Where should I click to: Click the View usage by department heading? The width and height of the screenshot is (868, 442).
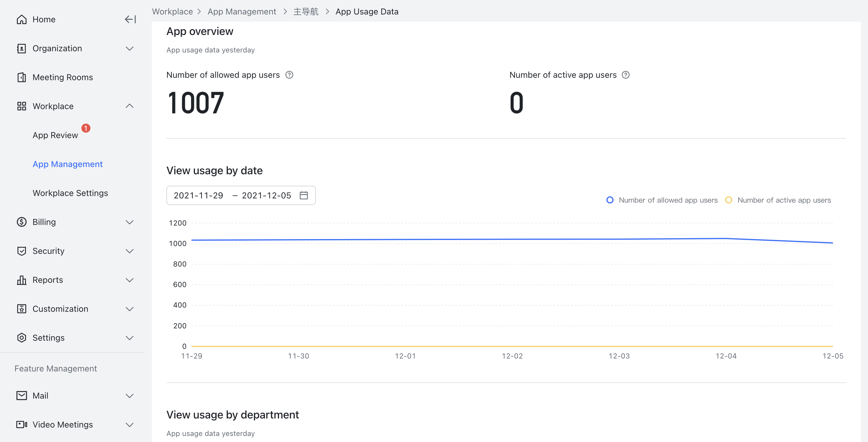pyautogui.click(x=232, y=415)
